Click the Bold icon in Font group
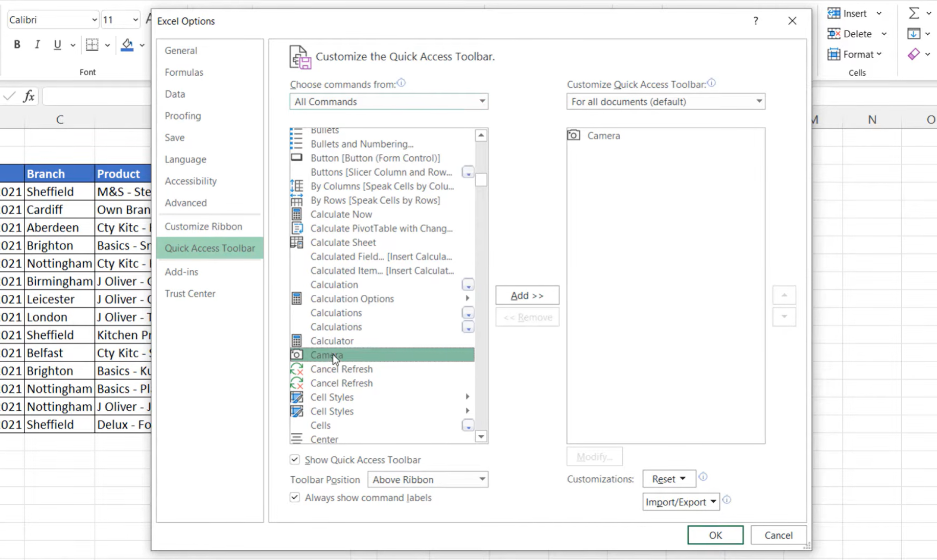Image resolution: width=937 pixels, height=560 pixels. 17,44
